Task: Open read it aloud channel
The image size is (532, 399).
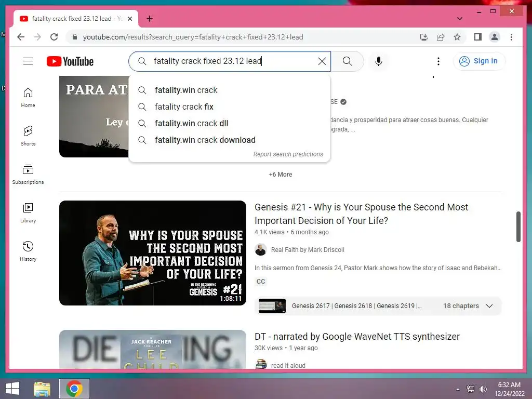Action: coord(288,365)
